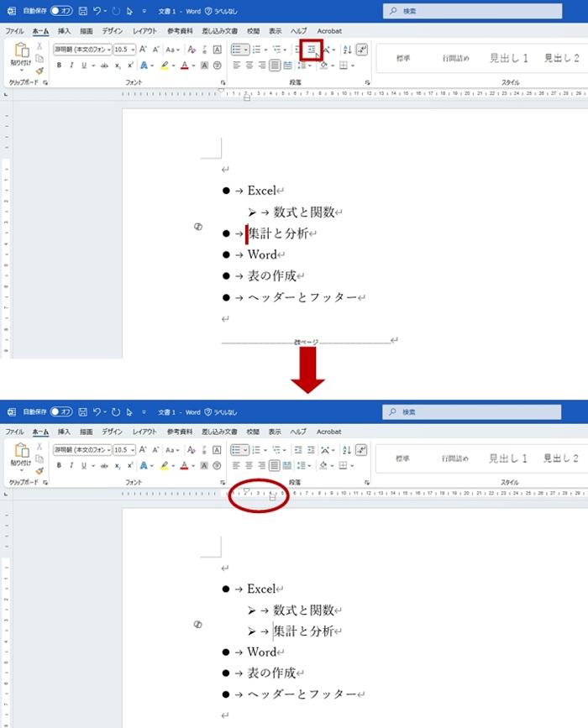Image resolution: width=588 pixels, height=728 pixels.
Task: Click Paste icon in upper window clipboard group
Action: pos(21,55)
